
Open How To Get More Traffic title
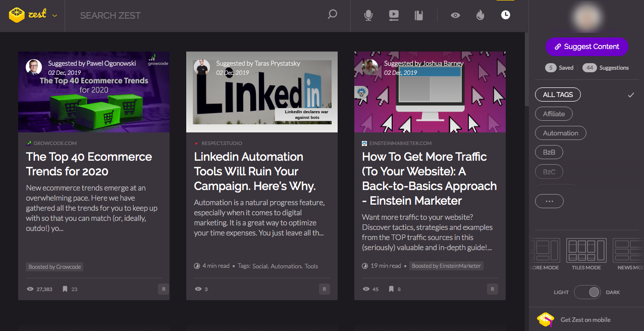tap(430, 178)
